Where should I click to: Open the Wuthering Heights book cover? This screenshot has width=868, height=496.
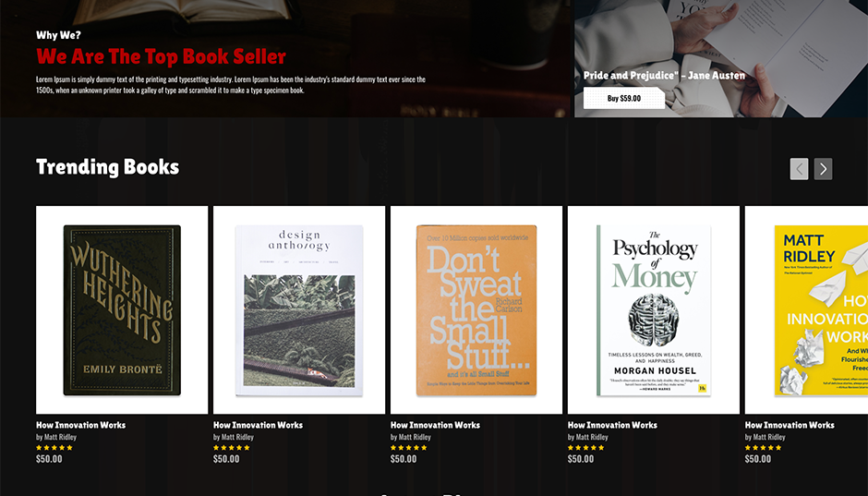click(122, 310)
